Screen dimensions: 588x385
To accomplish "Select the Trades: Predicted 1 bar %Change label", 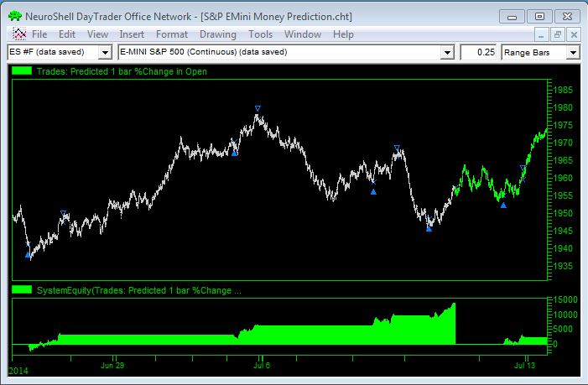I will pyautogui.click(x=122, y=71).
